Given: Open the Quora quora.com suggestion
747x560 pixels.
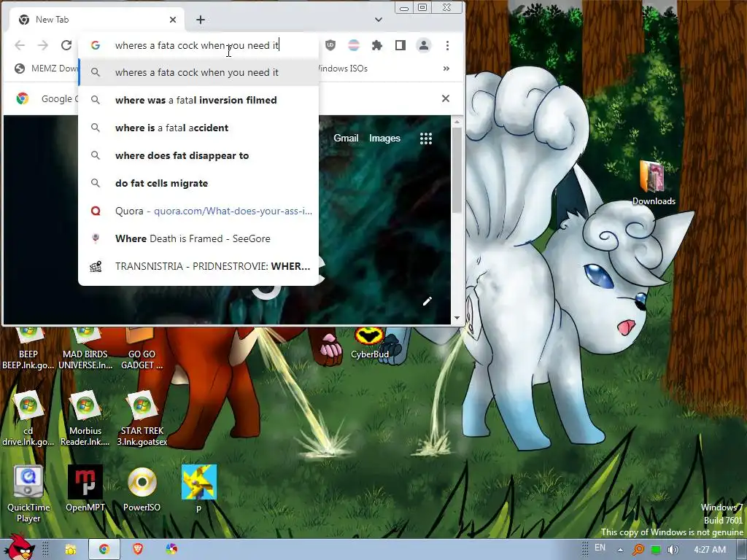Looking at the screenshot, I should [x=198, y=211].
